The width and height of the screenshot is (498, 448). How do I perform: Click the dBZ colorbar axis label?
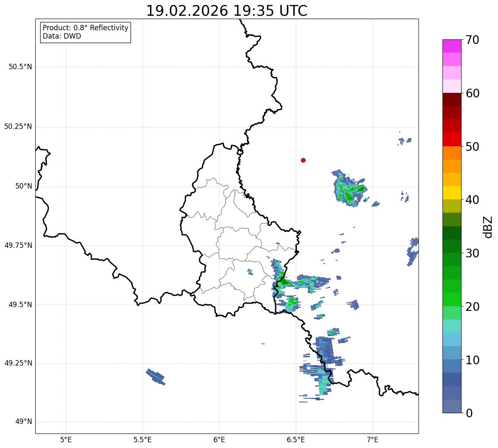pos(488,226)
